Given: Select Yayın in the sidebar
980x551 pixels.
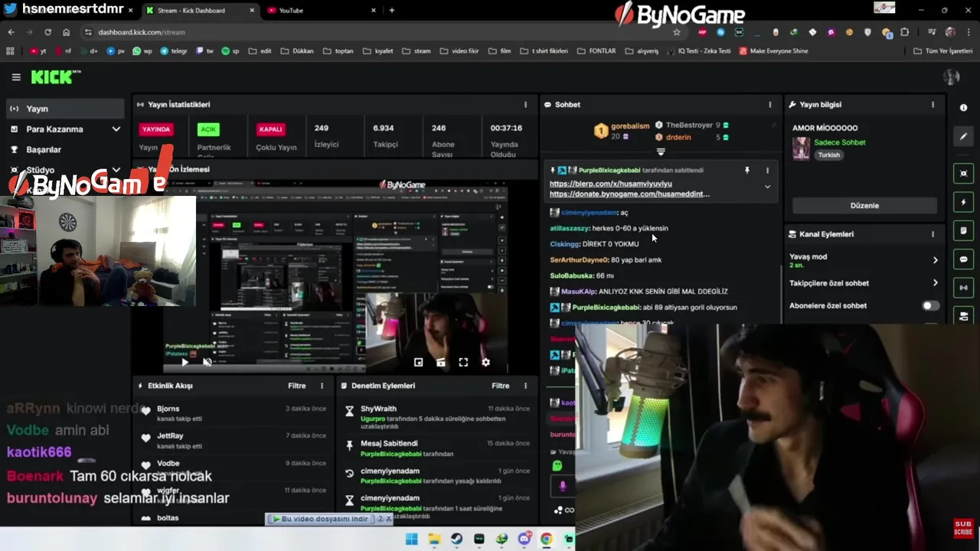Looking at the screenshot, I should point(64,109).
